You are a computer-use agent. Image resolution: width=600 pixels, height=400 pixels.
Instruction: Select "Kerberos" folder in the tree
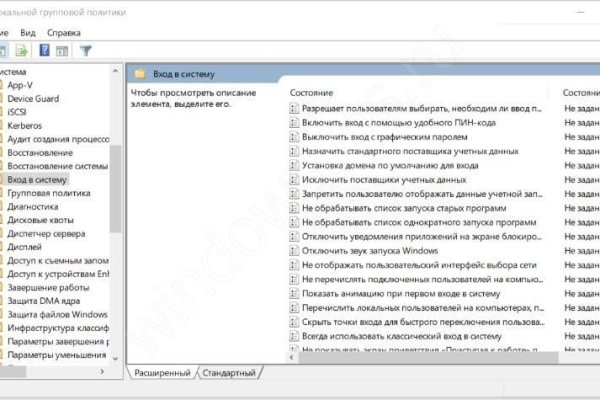point(26,126)
